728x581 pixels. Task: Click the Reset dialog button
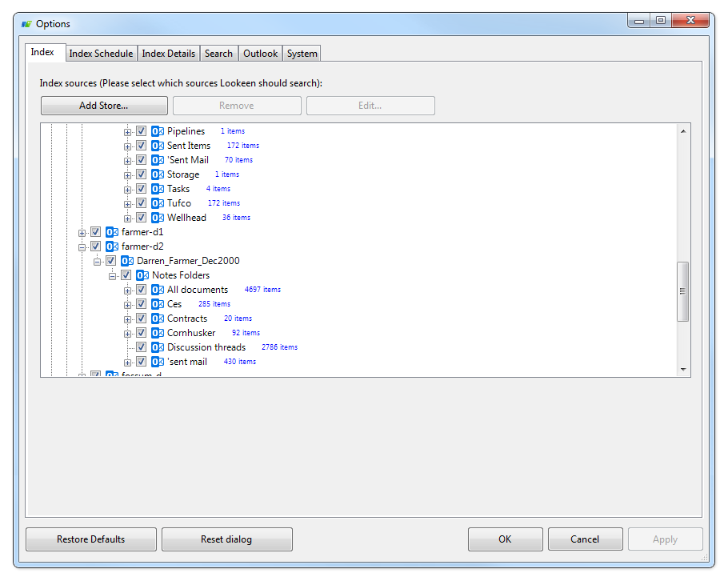pyautogui.click(x=227, y=539)
